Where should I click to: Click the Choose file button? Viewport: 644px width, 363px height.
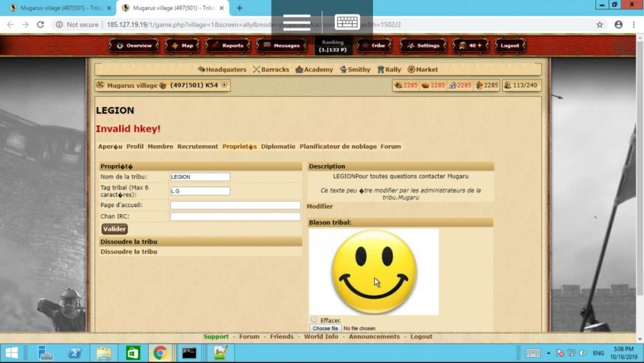tap(325, 328)
